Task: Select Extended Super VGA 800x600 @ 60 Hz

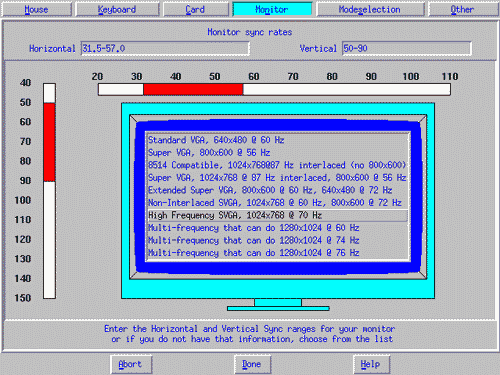Action: pyautogui.click(x=277, y=190)
